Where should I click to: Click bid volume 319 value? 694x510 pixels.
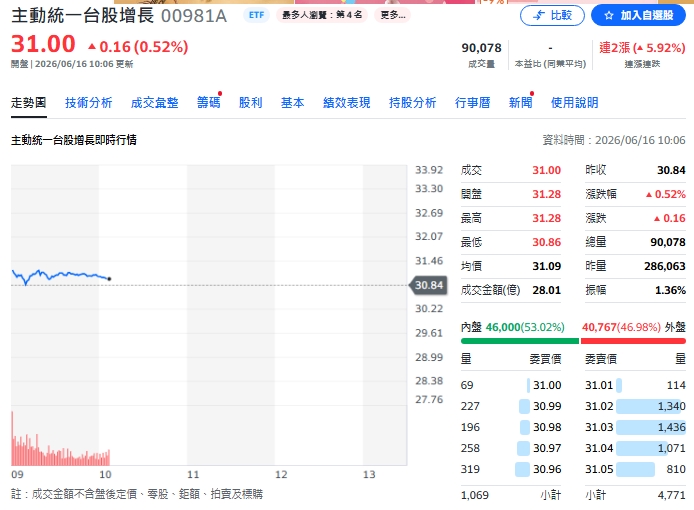470,469
